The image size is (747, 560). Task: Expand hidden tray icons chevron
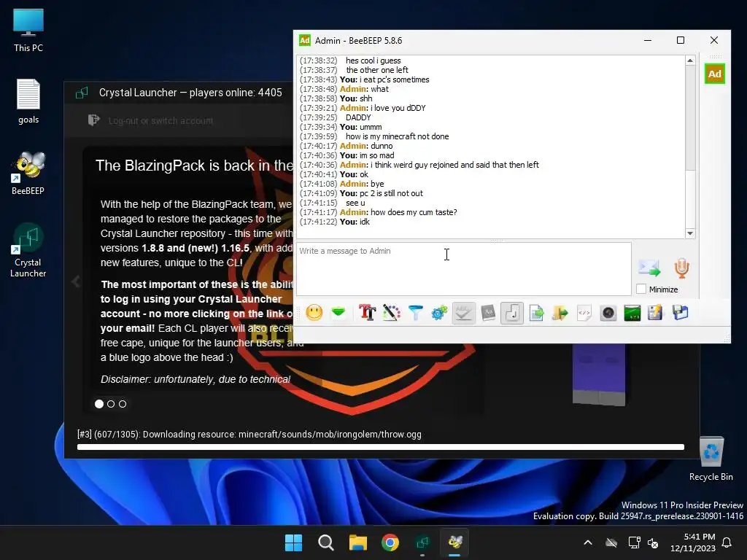(x=588, y=542)
